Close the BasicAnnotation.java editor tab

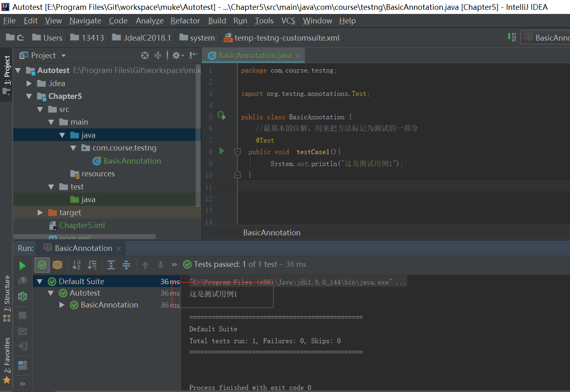[x=298, y=55]
